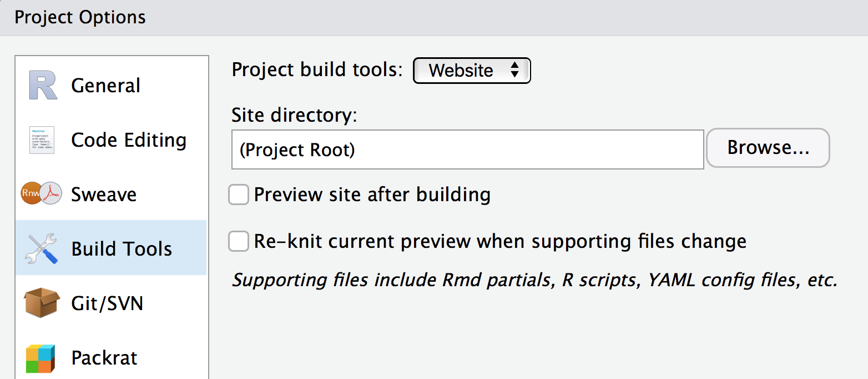This screenshot has width=868, height=379.
Task: Go to the Git/SVN settings
Action: [x=107, y=303]
